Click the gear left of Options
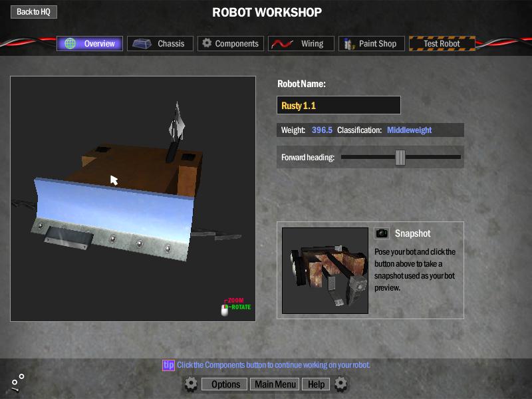532x399 pixels. [191, 384]
